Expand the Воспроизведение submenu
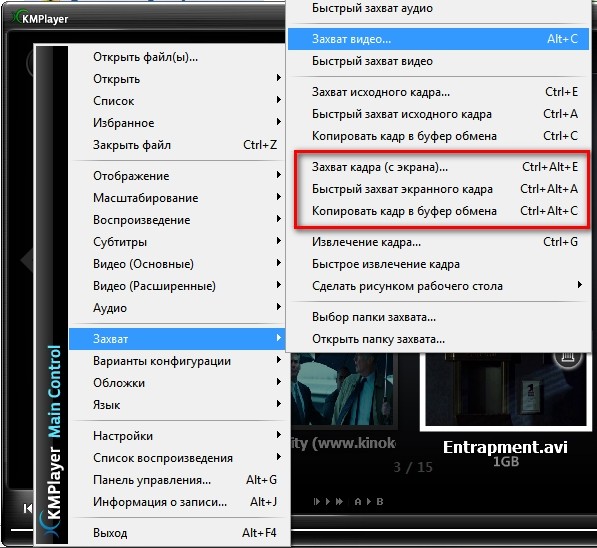Viewport: 597px width, 548px height. click(177, 220)
